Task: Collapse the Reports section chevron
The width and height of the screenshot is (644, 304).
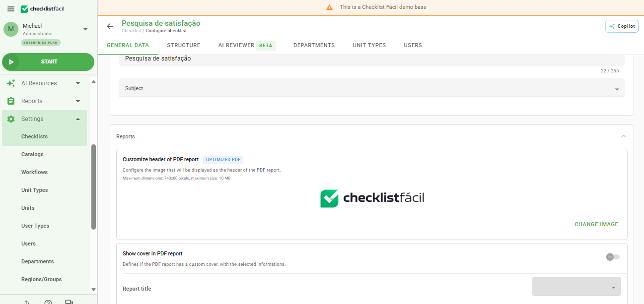Action: [624, 136]
